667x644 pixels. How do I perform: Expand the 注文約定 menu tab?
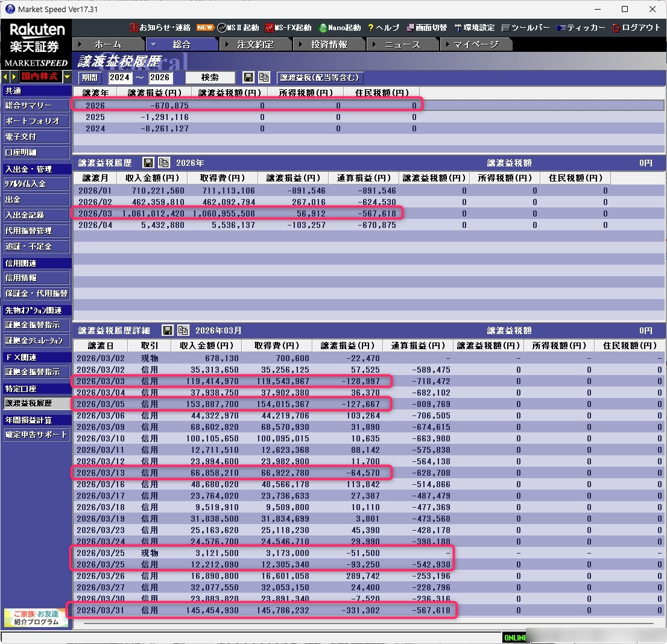(x=255, y=45)
